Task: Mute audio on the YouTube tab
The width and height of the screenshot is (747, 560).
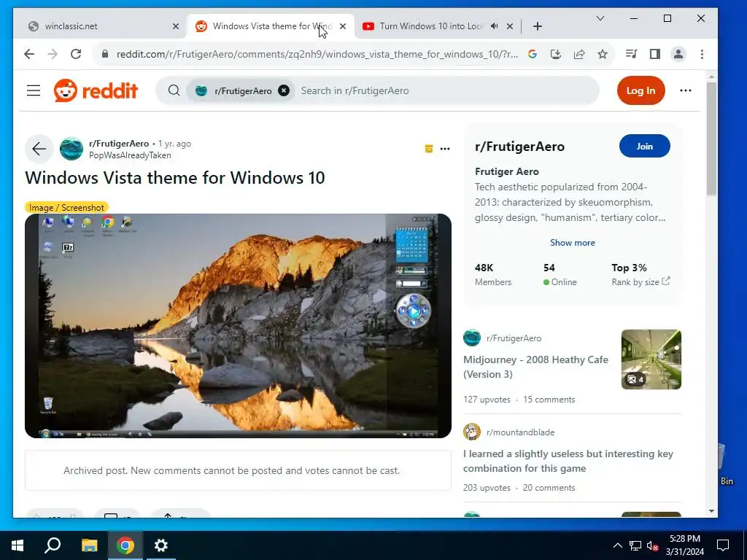Action: pyautogui.click(x=495, y=26)
